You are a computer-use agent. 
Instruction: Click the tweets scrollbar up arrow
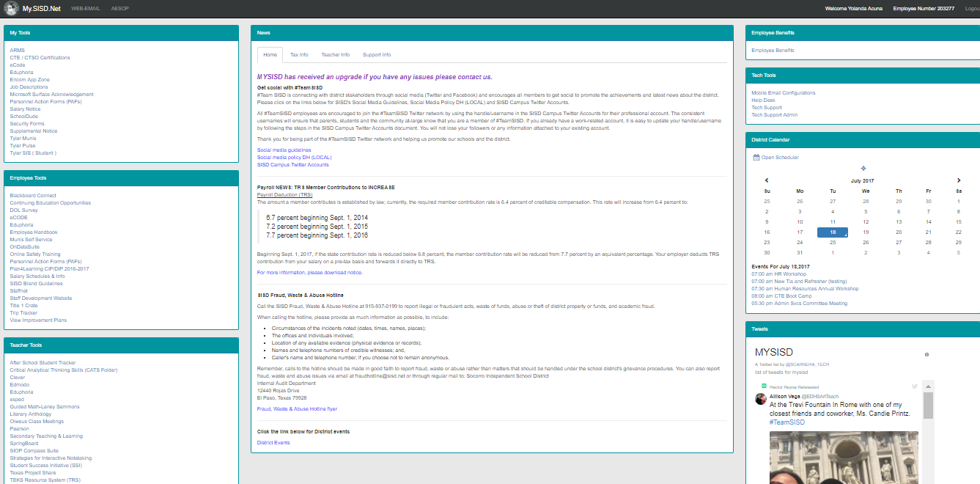click(927, 386)
